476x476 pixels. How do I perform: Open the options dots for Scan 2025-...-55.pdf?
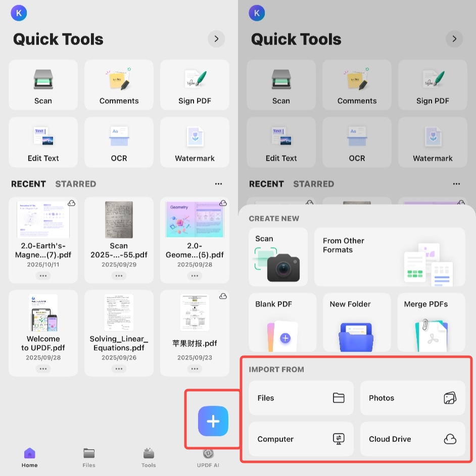pyautogui.click(x=119, y=276)
